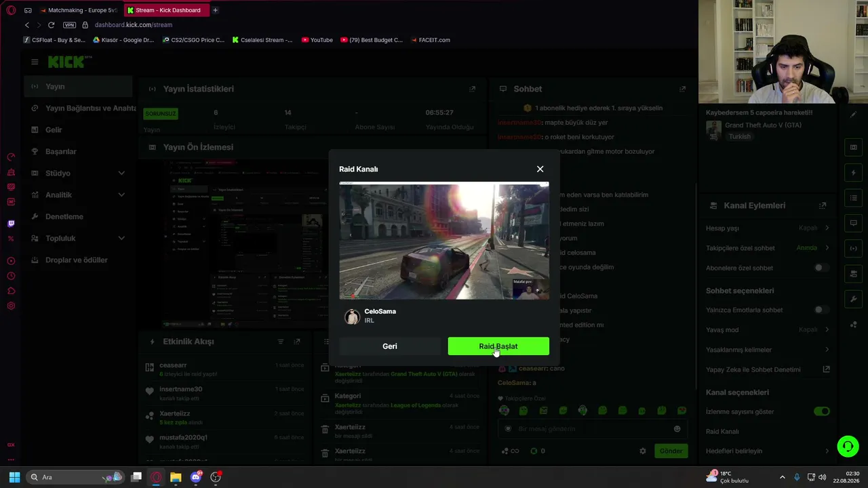Click Raid Kanalı channel option
This screenshot has width=868, height=488.
point(723,431)
